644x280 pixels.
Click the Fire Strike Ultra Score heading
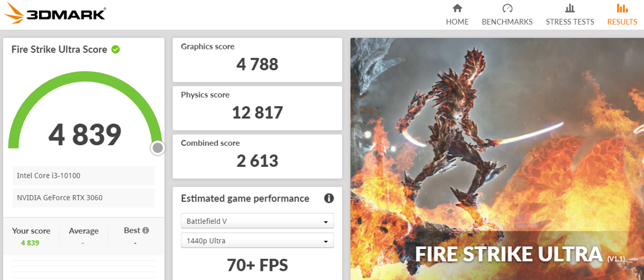59,50
